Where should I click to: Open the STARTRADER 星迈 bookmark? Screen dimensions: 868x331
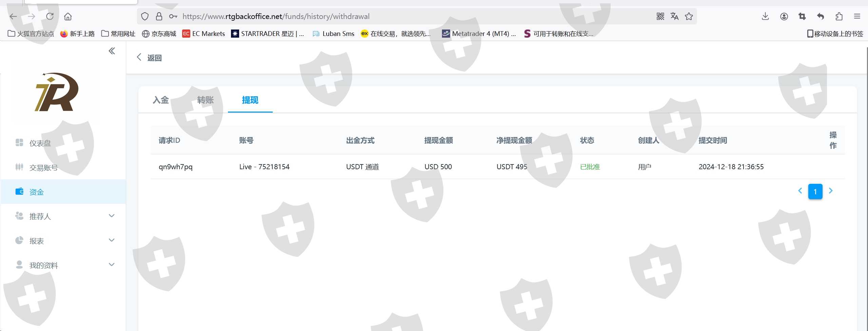click(268, 34)
